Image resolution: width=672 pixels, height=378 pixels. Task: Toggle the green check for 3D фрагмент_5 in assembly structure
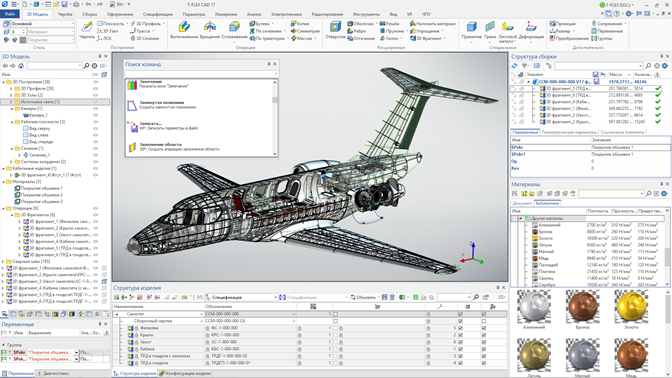658,89
